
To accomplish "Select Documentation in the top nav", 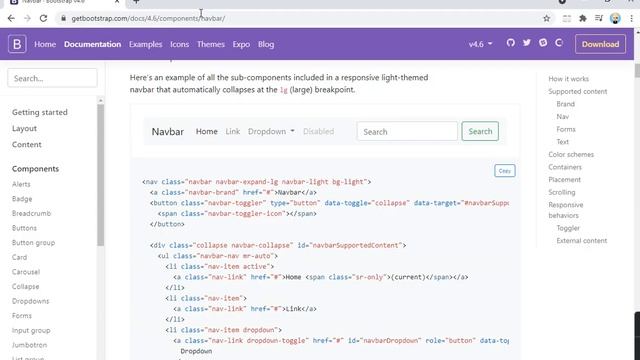I will 92,44.
